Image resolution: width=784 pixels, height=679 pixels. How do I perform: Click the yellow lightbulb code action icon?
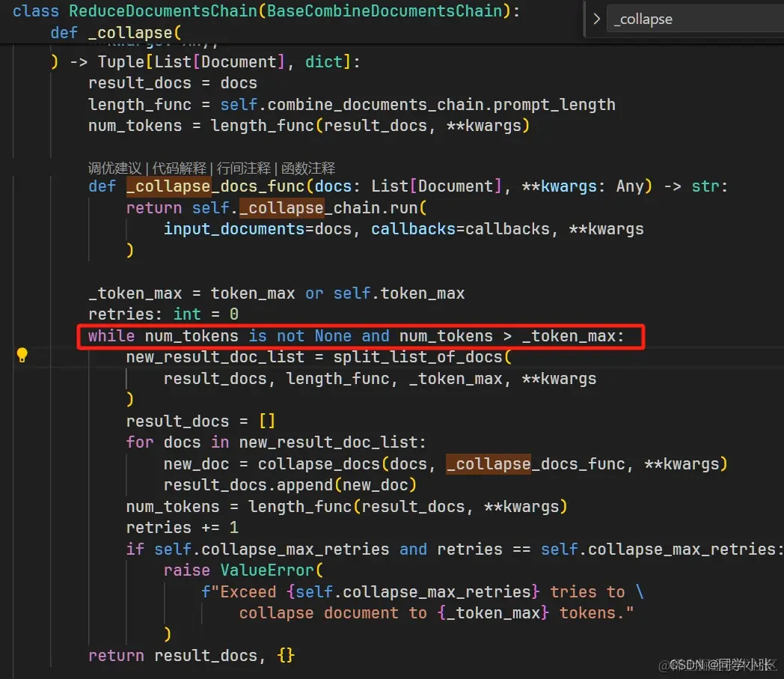pyautogui.click(x=22, y=355)
